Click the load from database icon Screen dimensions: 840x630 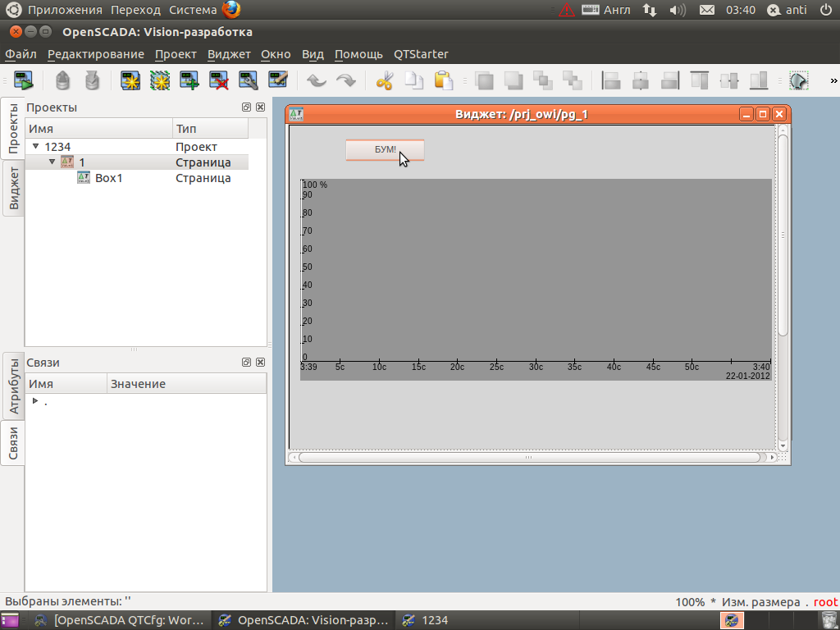(x=63, y=80)
